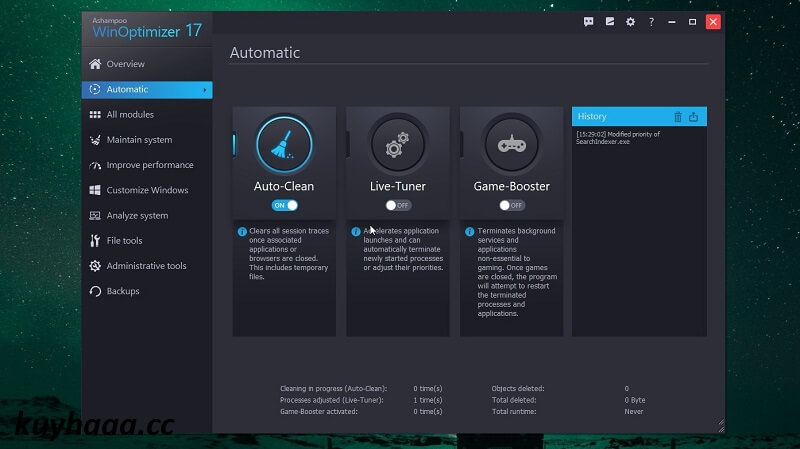Click the Auto-Clean info icon
Image resolution: width=800 pixels, height=449 pixels.
point(242,232)
